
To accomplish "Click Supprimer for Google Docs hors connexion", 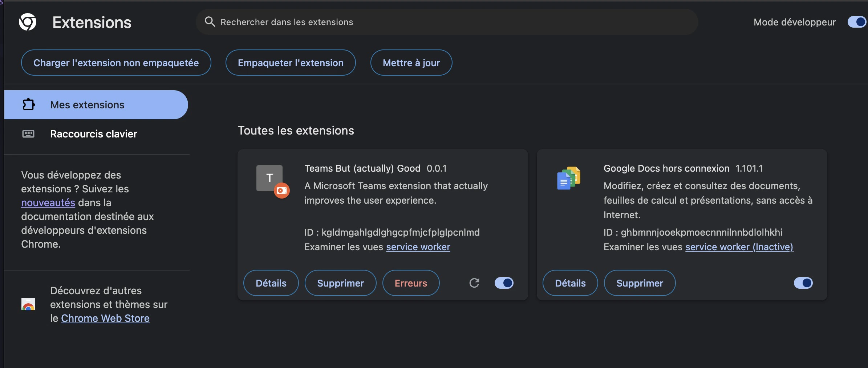I will click(640, 283).
